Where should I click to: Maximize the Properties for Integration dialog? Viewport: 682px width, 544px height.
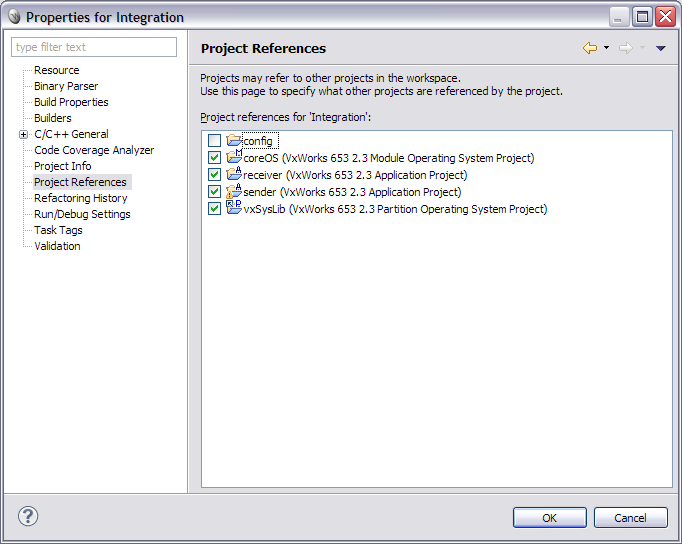(642, 17)
